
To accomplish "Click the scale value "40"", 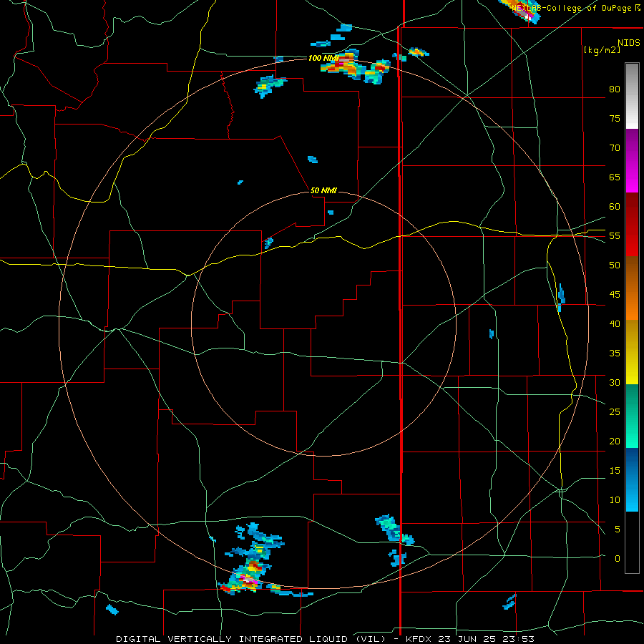I will (615, 324).
